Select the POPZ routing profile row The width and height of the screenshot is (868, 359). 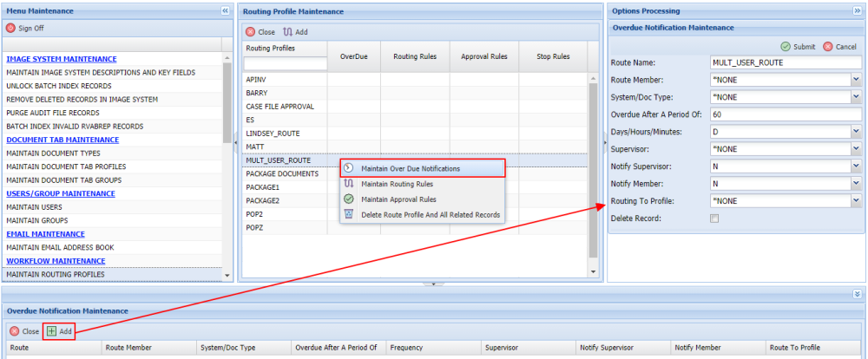415,227
